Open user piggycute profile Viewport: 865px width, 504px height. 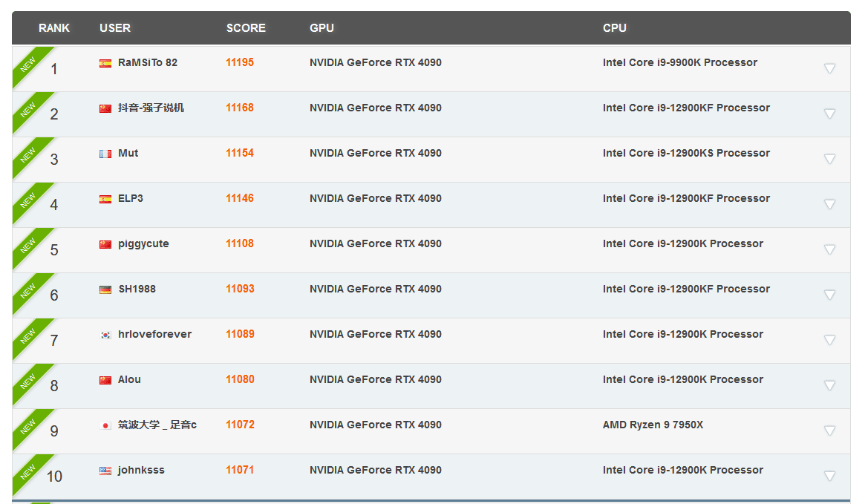tap(143, 243)
